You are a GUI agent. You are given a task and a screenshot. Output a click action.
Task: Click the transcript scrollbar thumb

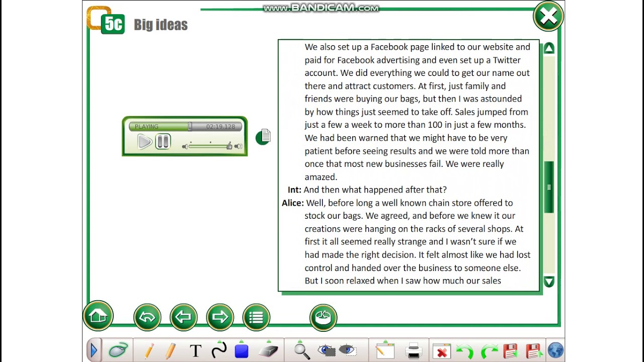pyautogui.click(x=549, y=187)
